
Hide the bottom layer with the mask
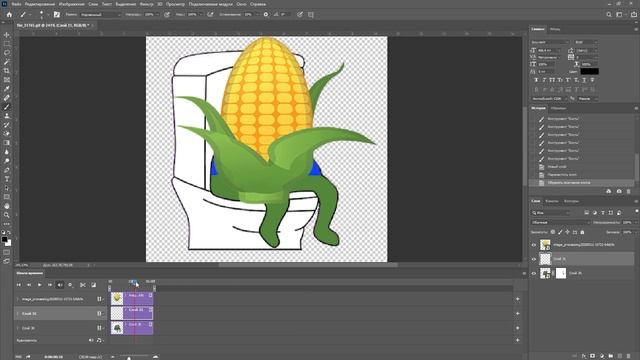tap(533, 273)
